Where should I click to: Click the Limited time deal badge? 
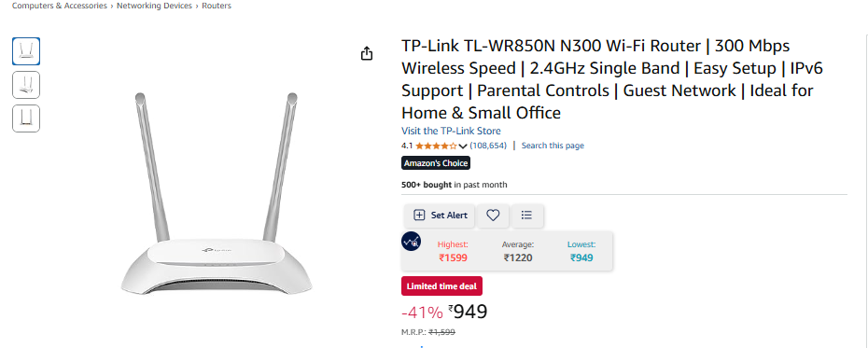coord(441,286)
